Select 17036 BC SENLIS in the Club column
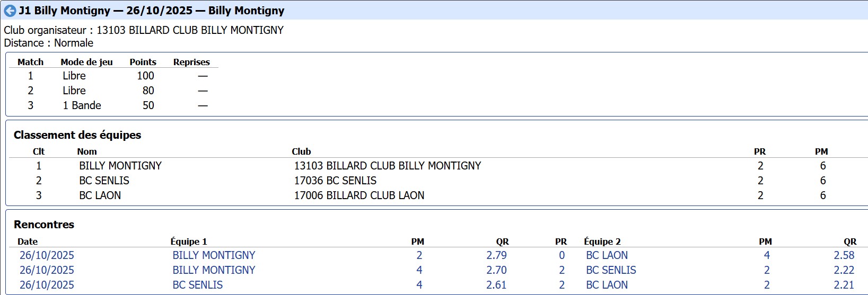868x295 pixels. pos(335,181)
